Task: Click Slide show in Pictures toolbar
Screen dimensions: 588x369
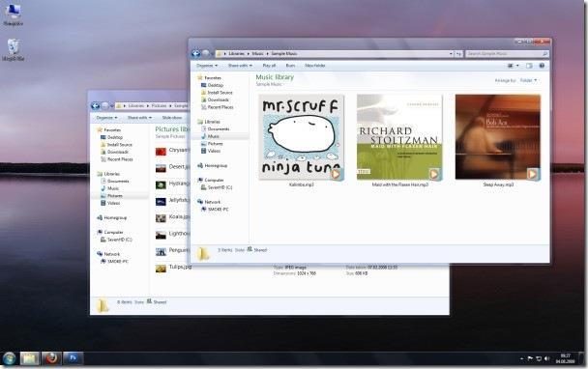Action: pyautogui.click(x=172, y=118)
